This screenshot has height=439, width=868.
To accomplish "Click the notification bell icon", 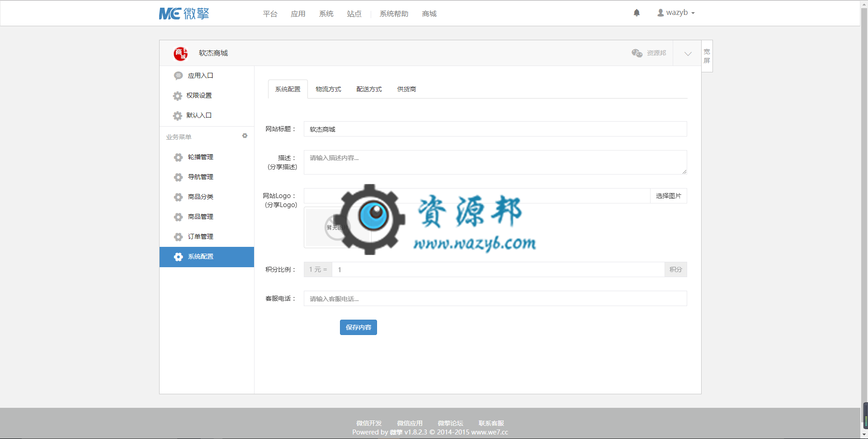I will tap(637, 13).
